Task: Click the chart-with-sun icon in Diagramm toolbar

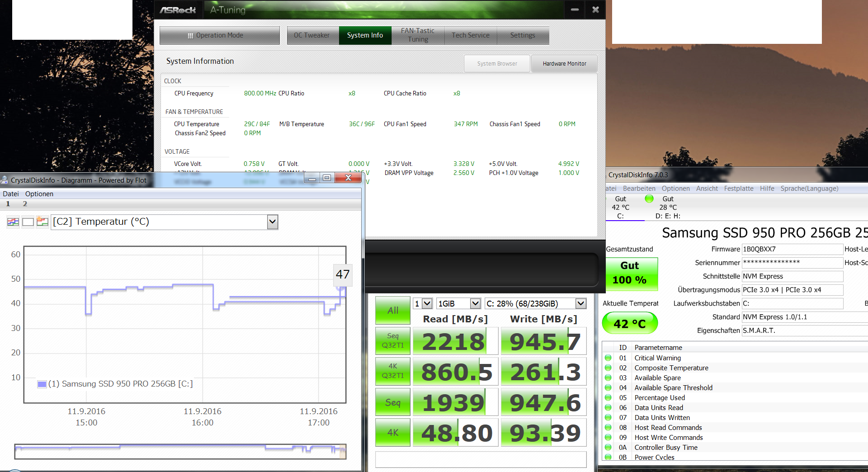Action: [x=42, y=222]
